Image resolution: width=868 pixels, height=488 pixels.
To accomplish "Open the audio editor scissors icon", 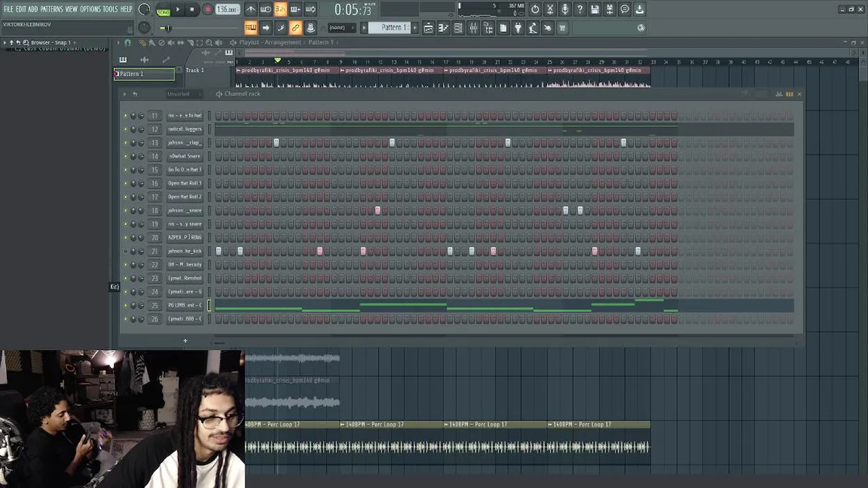I will [x=550, y=9].
